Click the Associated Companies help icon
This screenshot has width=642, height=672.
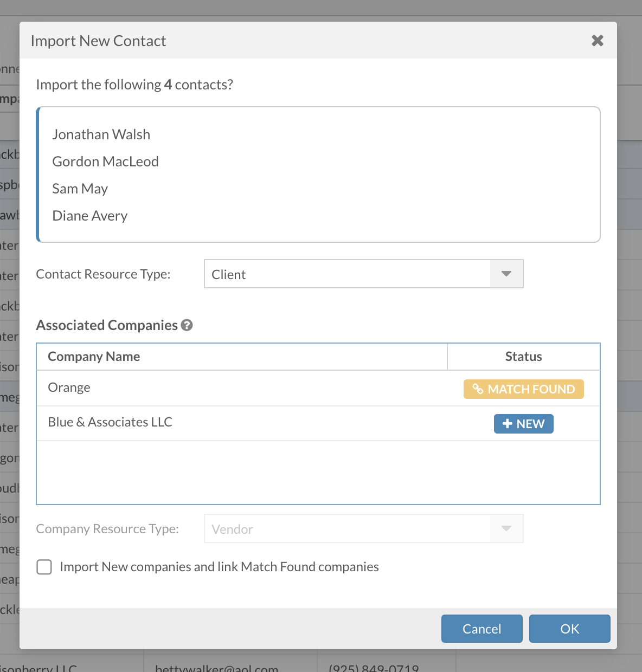[187, 325]
